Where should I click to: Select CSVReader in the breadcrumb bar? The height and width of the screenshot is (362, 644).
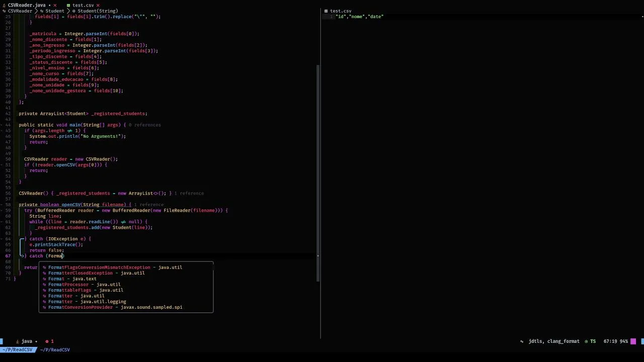click(20, 11)
